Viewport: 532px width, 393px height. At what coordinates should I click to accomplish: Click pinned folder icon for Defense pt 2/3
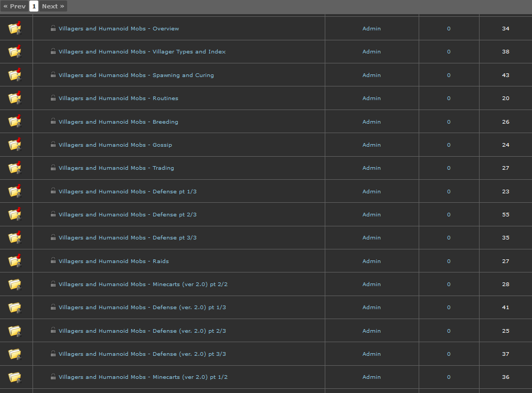[x=15, y=214]
